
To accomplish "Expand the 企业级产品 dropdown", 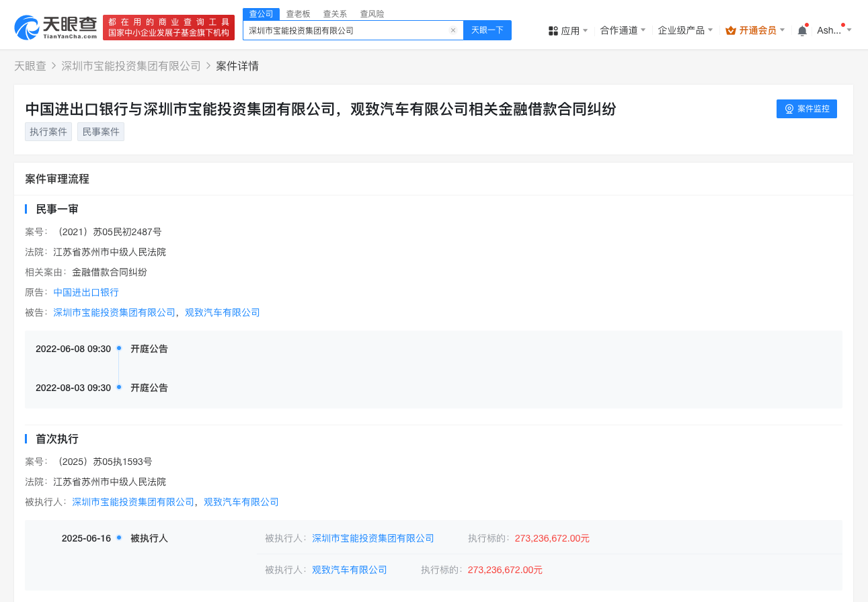I will click(685, 30).
